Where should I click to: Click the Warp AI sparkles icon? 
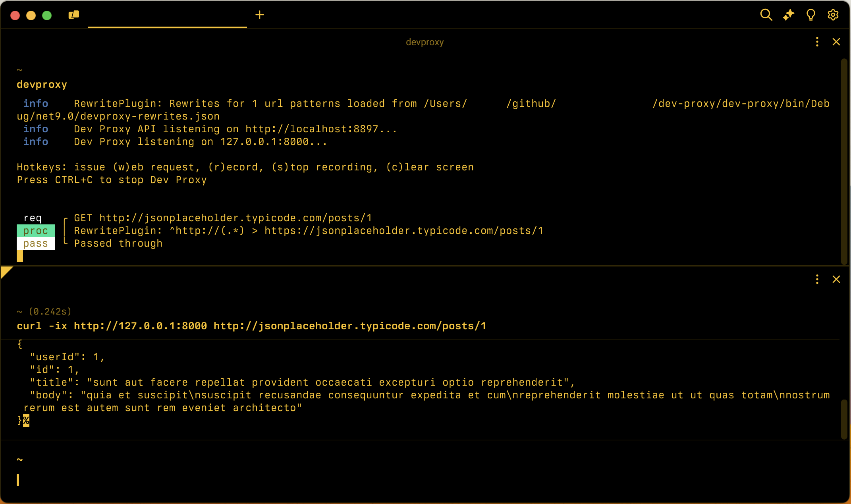coord(788,15)
